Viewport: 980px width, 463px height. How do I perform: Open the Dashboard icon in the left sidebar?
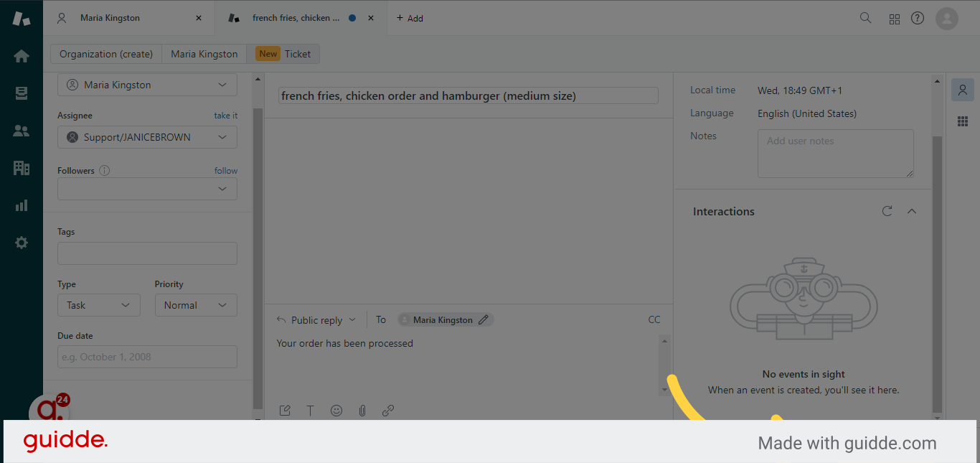(22, 56)
